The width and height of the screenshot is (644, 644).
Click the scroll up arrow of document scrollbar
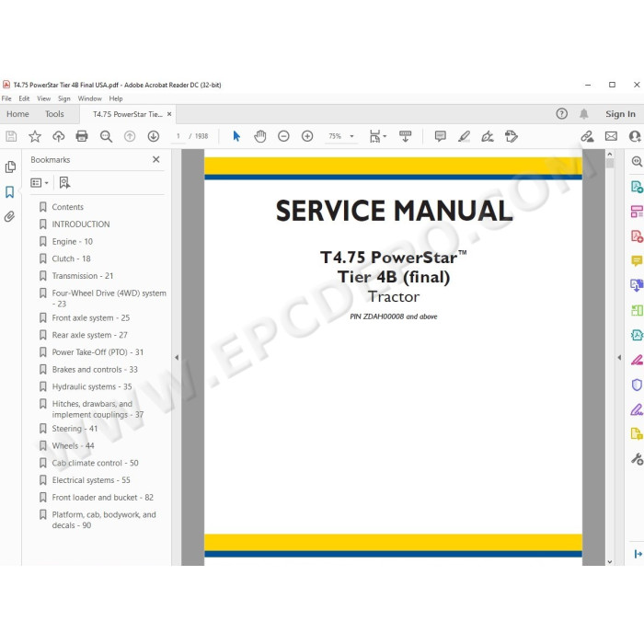(610, 154)
